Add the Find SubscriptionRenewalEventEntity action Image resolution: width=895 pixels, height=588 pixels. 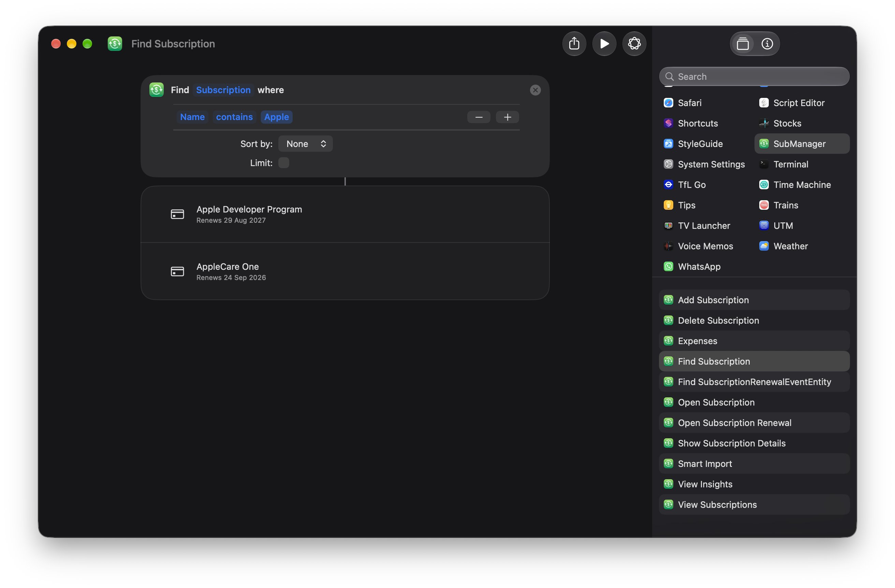point(754,382)
